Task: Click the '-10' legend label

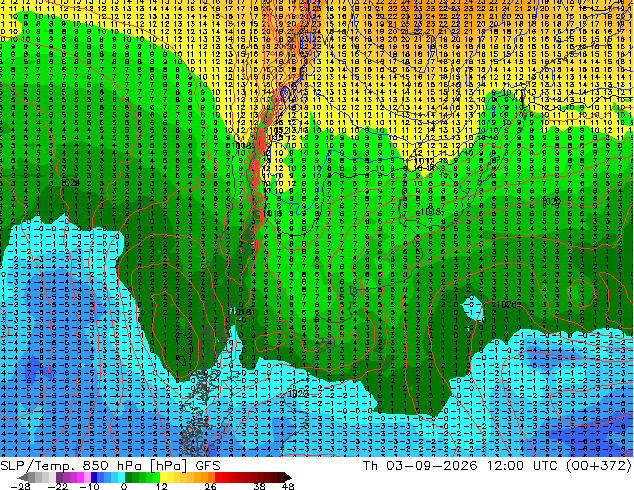Action: coord(89,486)
